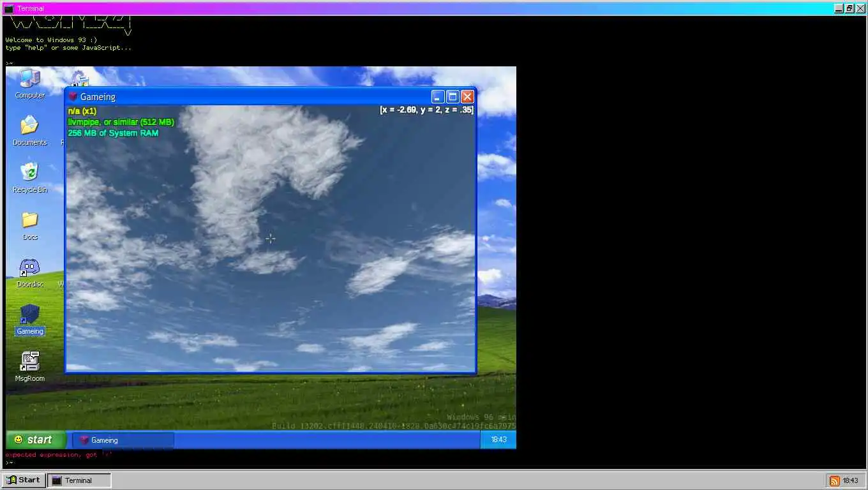This screenshot has height=490, width=868.
Task: Open the gray Start menu button
Action: [24, 480]
